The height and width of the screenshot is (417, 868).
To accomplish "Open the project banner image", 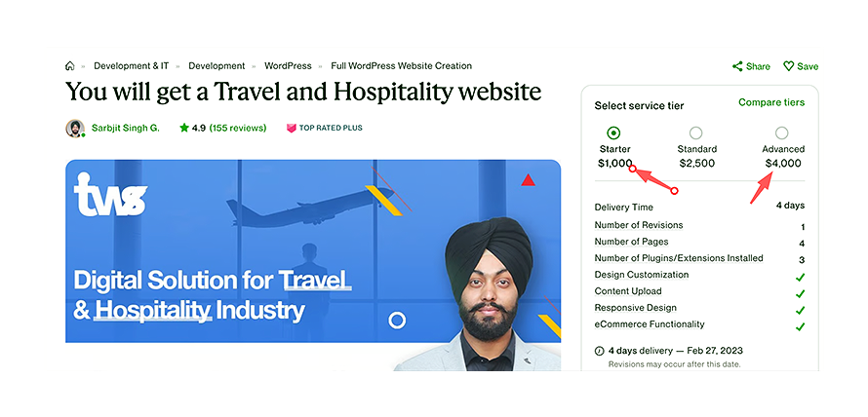I will (x=313, y=265).
